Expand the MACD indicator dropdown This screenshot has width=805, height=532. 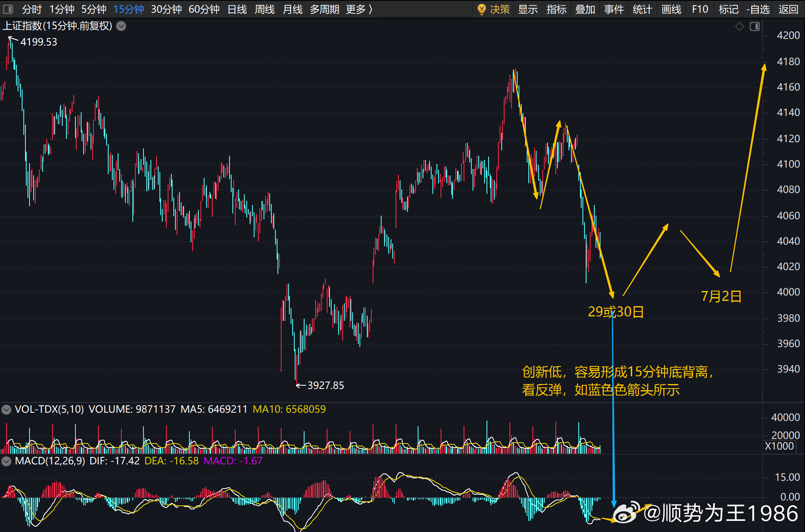(6, 461)
